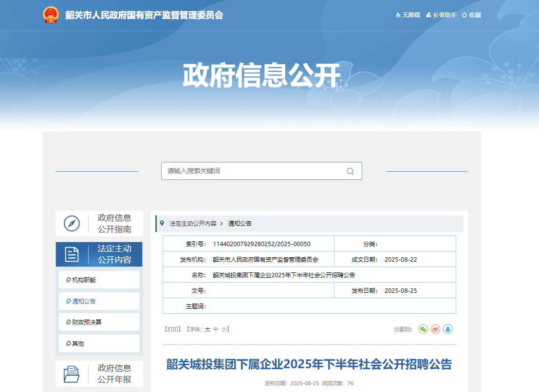Viewport: 539px width, 392px height.
Task: Click 发布机构 value in info table
Action: 265,260
